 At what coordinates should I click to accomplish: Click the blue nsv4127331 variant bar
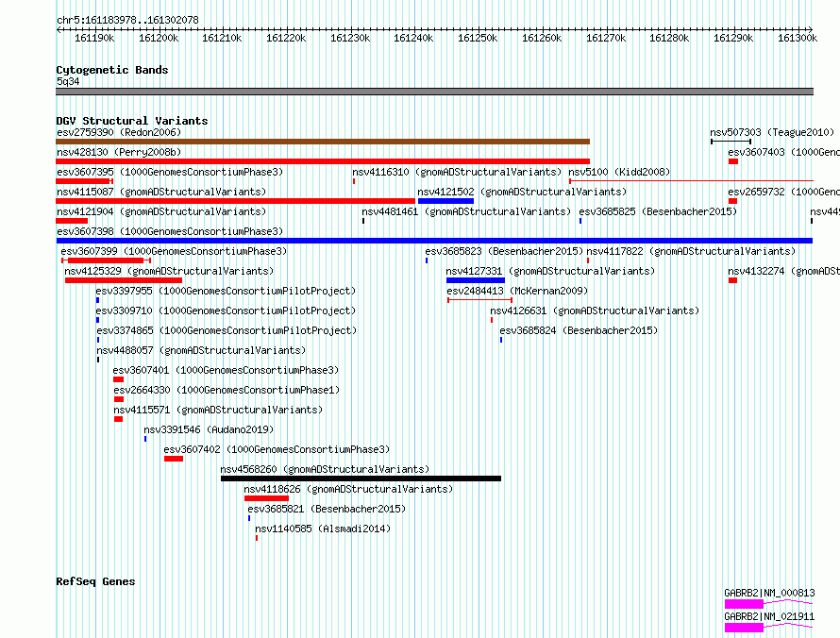[476, 280]
